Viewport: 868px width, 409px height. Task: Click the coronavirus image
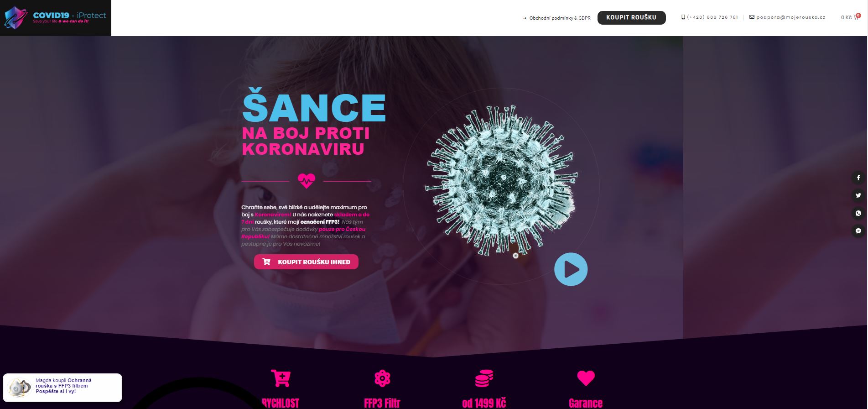tap(501, 180)
